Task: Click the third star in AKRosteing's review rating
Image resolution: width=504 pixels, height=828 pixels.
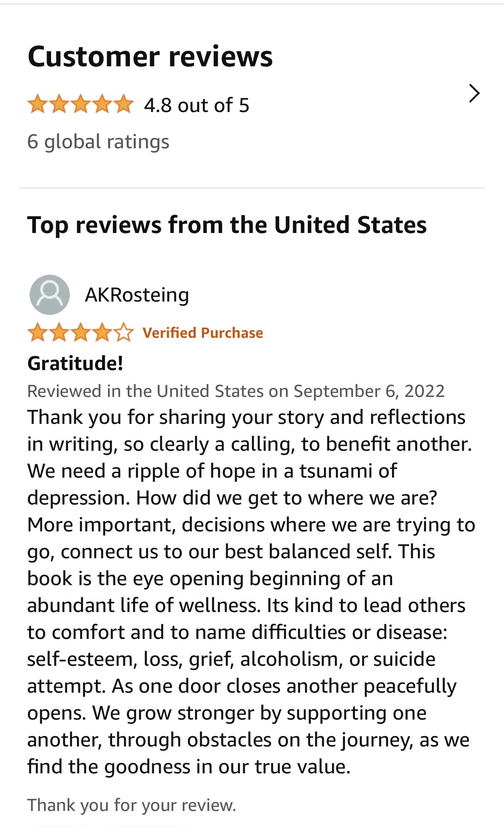Action: [81, 333]
